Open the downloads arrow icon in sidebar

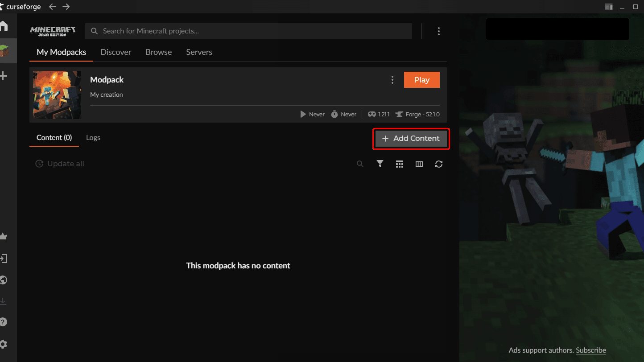(4, 301)
